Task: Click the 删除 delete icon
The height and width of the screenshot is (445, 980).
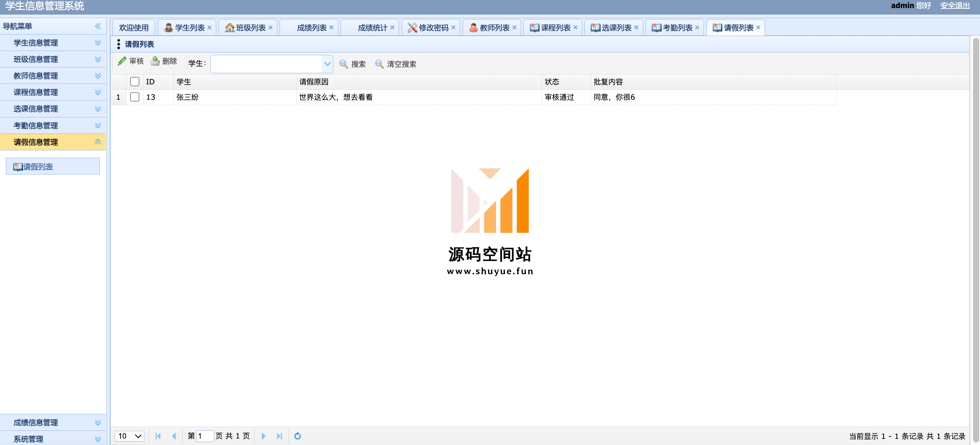Action: click(x=155, y=61)
